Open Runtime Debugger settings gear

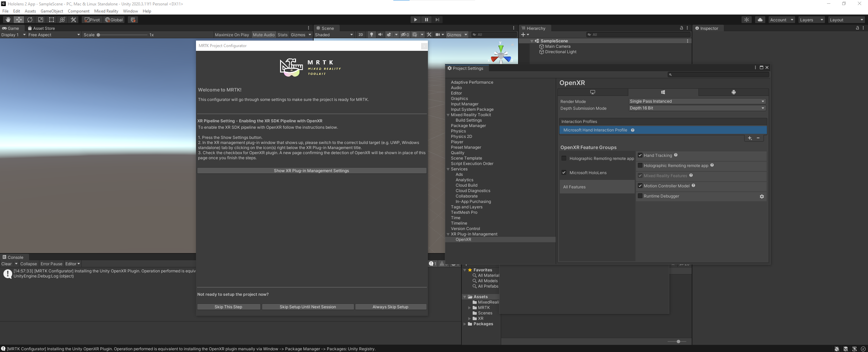coord(762,196)
